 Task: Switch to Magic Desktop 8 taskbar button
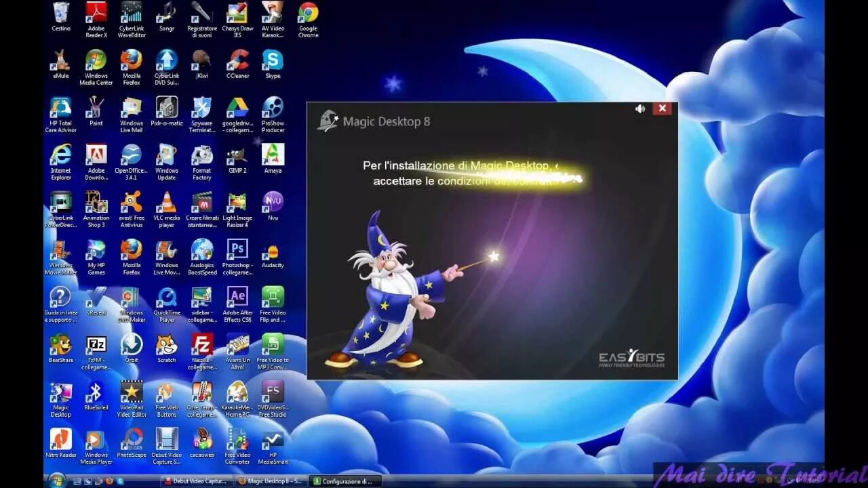pyautogui.click(x=271, y=481)
